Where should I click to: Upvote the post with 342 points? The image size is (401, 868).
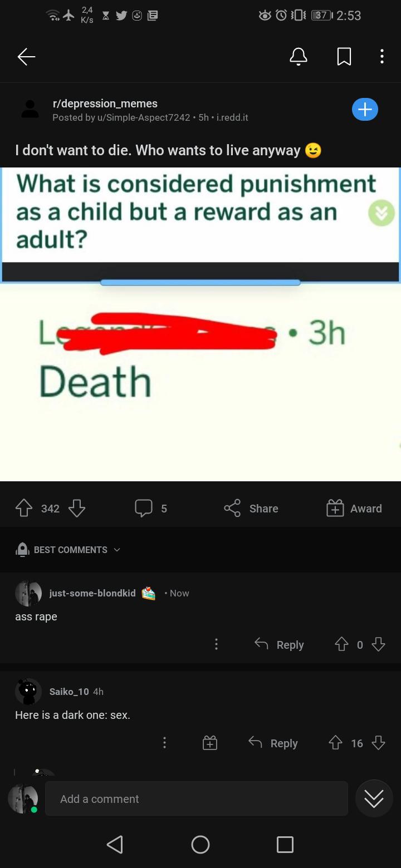23,508
